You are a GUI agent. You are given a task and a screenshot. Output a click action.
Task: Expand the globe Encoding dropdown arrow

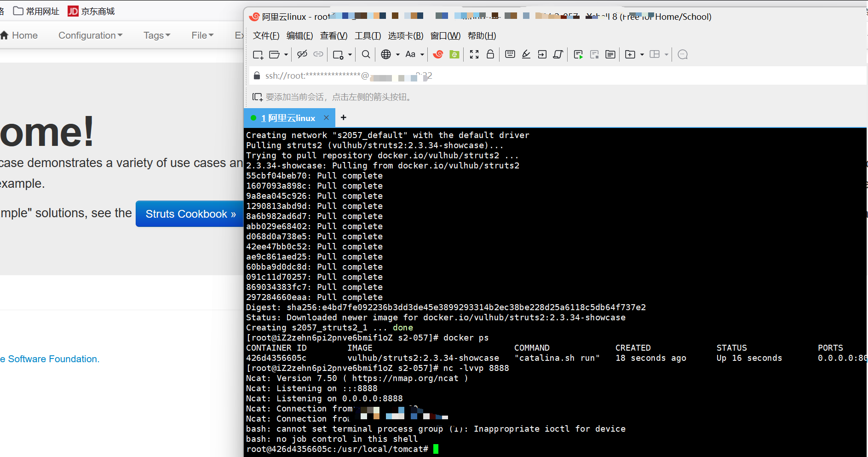click(x=398, y=55)
